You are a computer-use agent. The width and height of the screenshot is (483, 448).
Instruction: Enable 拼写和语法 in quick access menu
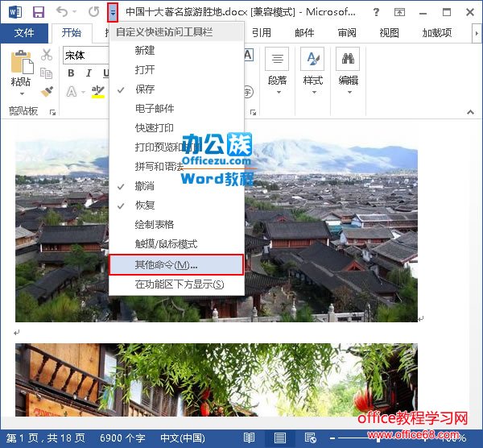177,167
